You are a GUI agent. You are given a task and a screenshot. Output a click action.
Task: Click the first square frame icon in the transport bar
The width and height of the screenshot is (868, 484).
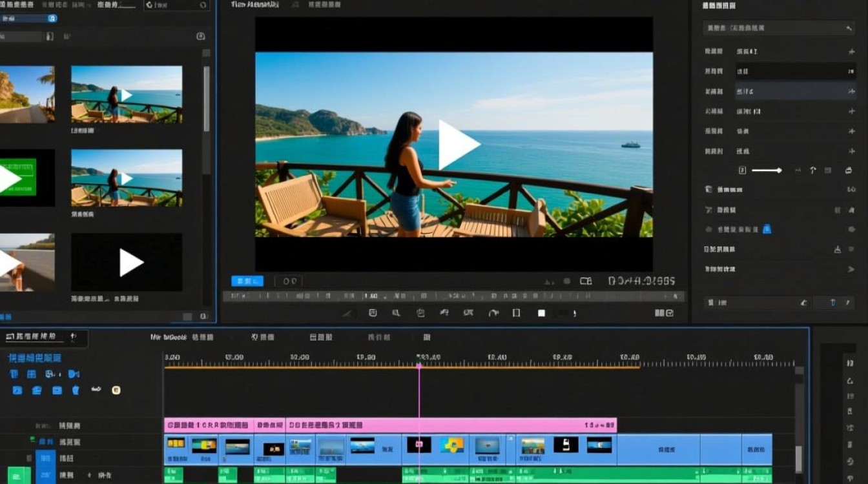(x=373, y=313)
